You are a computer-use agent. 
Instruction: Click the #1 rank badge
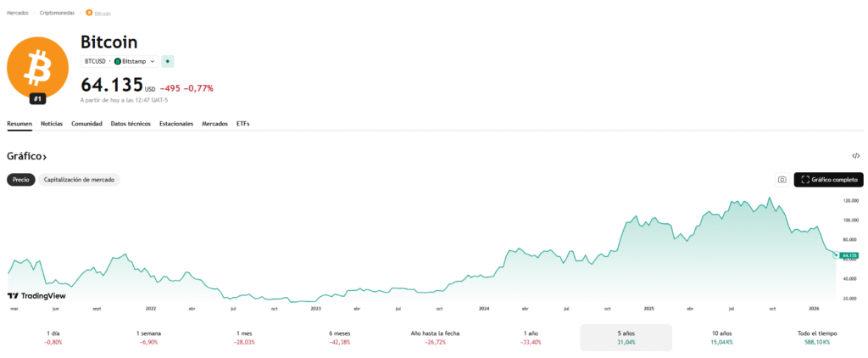coord(37,99)
